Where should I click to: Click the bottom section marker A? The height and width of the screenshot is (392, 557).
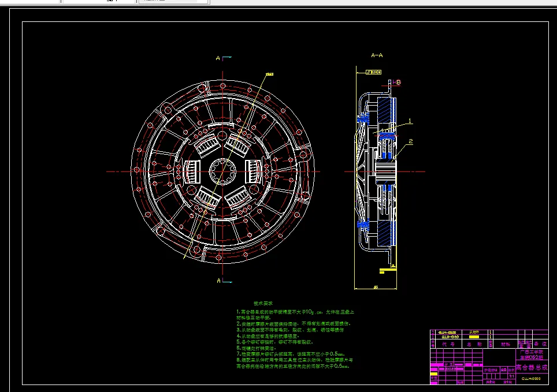click(x=218, y=281)
